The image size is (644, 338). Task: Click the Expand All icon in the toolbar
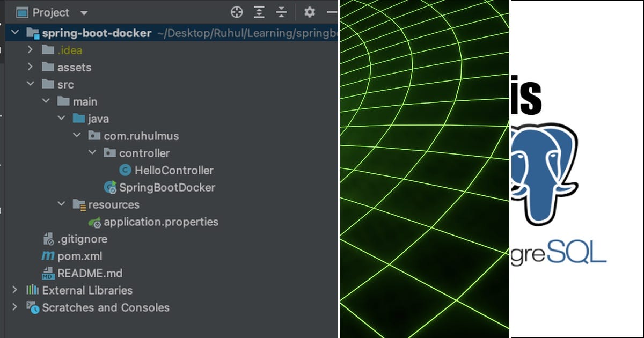click(259, 12)
